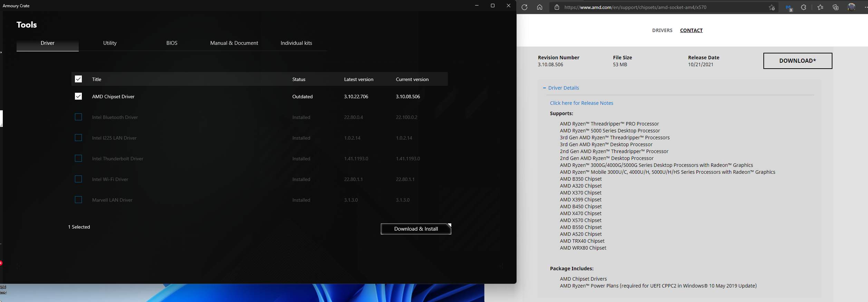Open the Collections panel

tap(836, 7)
